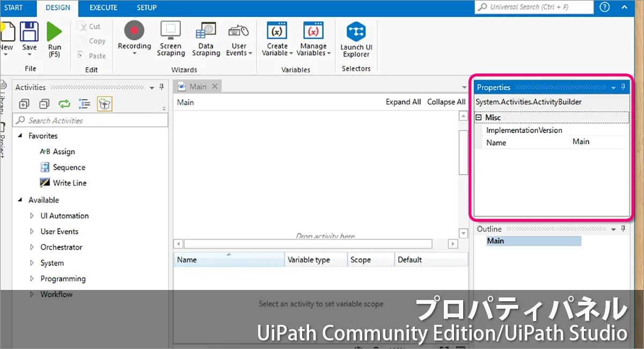Screen dimensions: 644x349
Task: Select the Sequence activity
Action: 63,168
